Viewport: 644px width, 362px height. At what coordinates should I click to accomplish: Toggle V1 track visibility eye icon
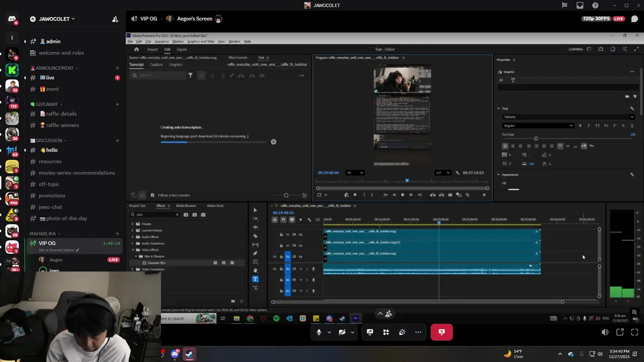pos(300,256)
